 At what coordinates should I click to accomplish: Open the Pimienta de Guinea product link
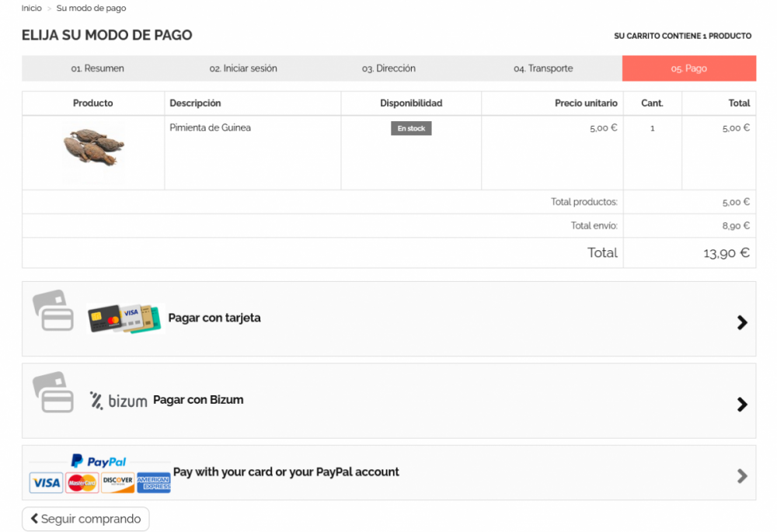point(210,127)
